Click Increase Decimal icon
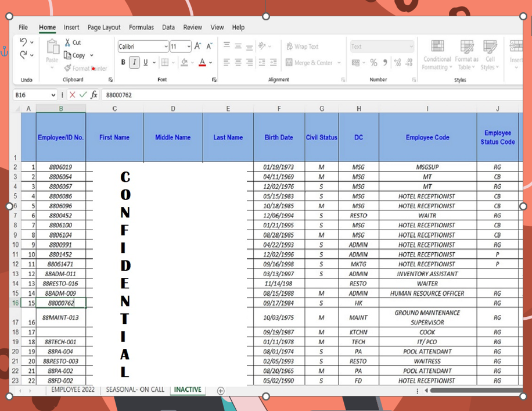This screenshot has height=411, width=532. tap(397, 63)
